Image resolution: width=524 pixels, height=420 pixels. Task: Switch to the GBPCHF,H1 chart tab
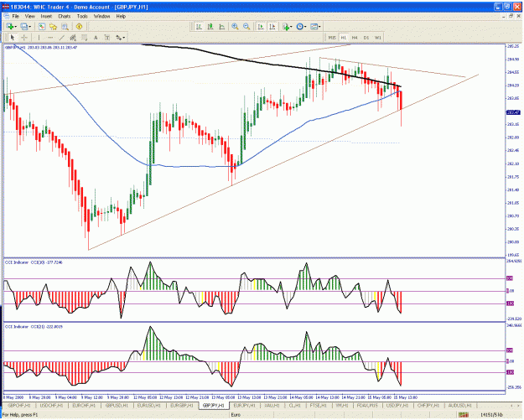(x=18, y=405)
